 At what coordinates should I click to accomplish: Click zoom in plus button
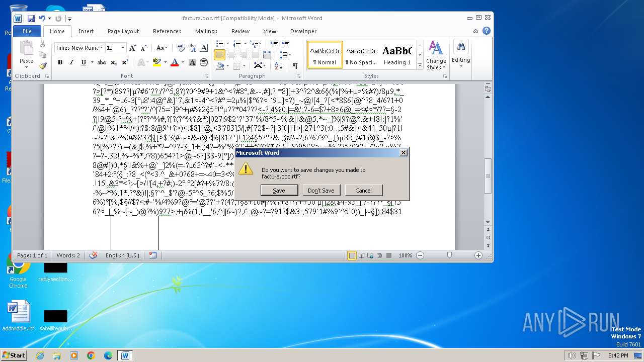tap(478, 255)
